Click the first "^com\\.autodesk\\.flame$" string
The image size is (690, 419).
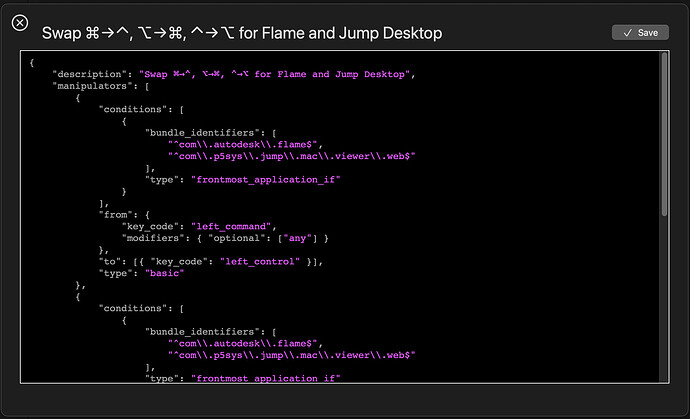click(243, 144)
